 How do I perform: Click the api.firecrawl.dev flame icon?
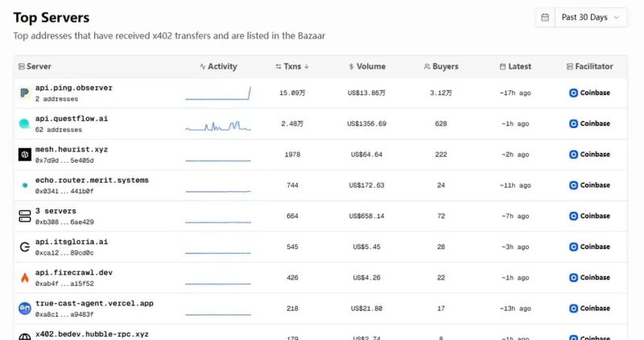(25, 277)
